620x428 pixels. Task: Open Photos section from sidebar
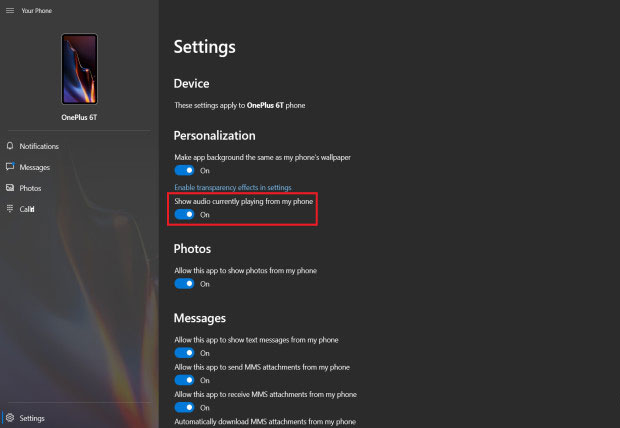30,188
